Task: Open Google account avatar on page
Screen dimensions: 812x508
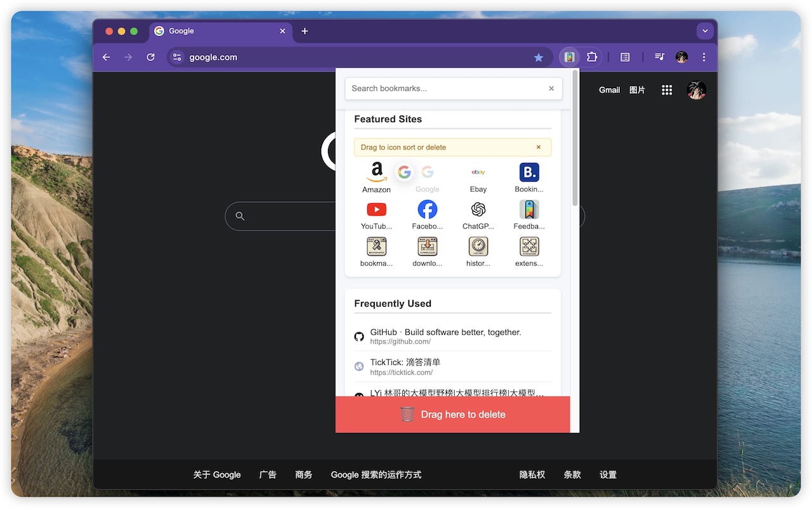Action: tap(697, 90)
